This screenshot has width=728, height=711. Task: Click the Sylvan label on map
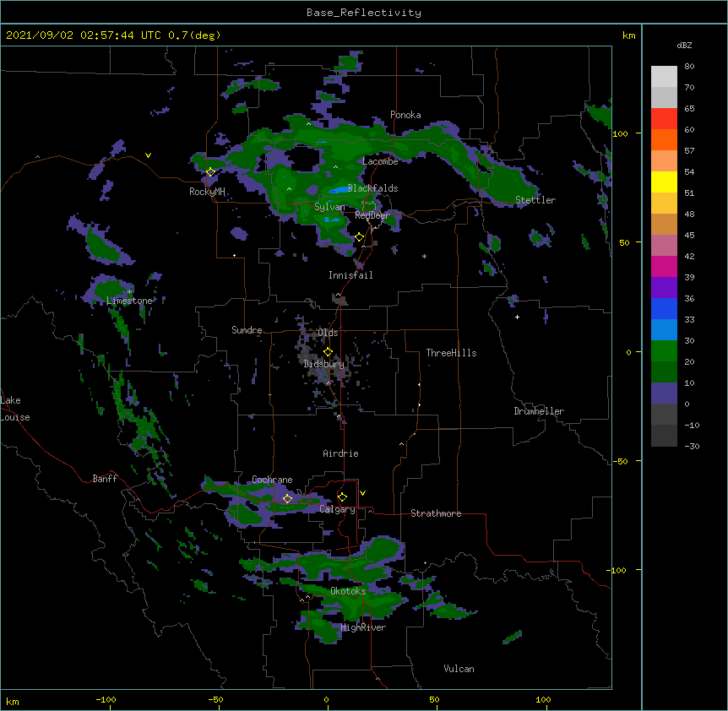pyautogui.click(x=329, y=207)
